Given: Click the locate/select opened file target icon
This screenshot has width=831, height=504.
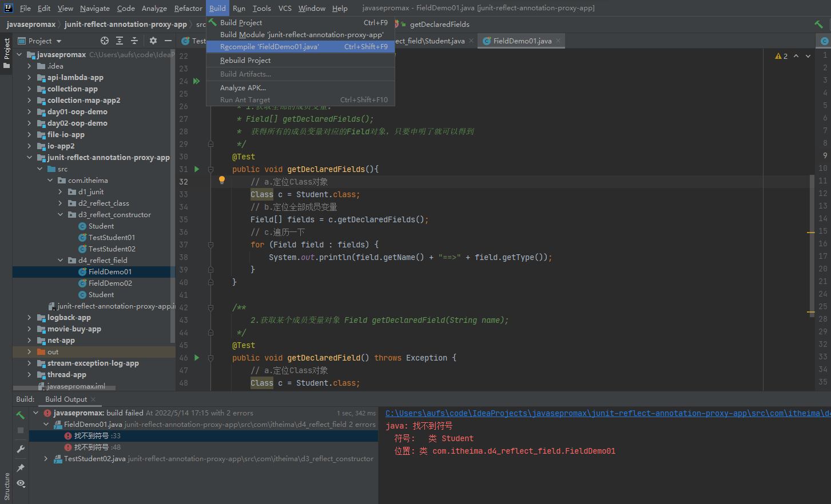Looking at the screenshot, I should (105, 41).
